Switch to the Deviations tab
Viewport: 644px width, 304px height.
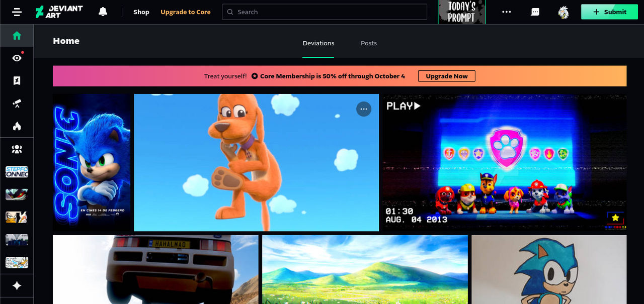point(318,43)
